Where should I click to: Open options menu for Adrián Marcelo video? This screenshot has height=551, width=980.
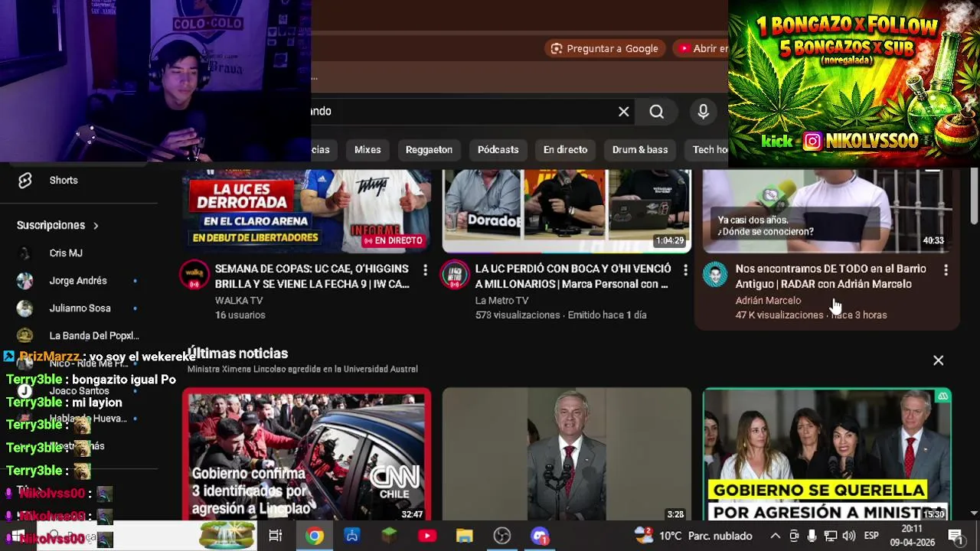click(x=946, y=269)
